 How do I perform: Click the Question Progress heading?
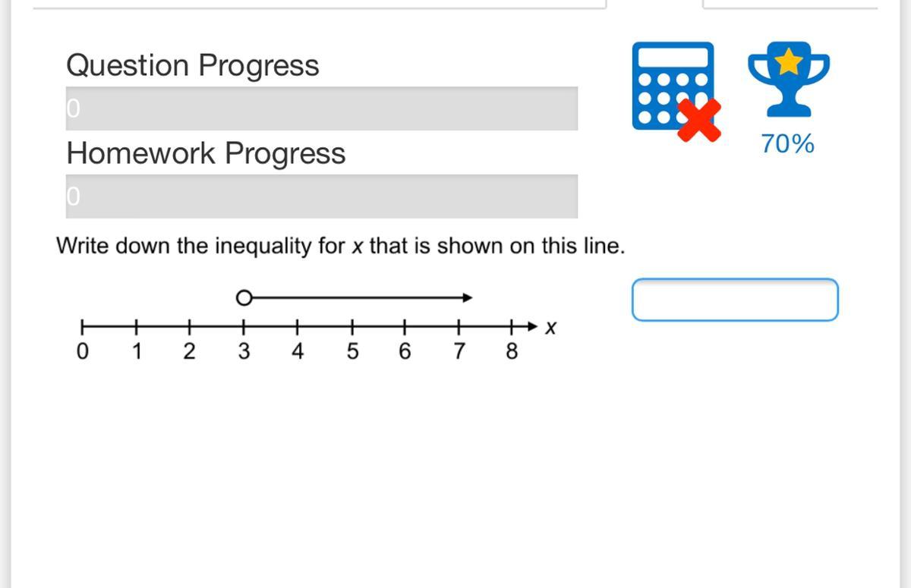193,65
